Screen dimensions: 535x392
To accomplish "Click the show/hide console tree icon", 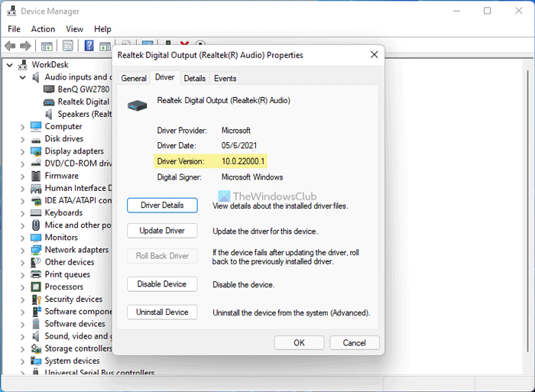I will 47,47.
